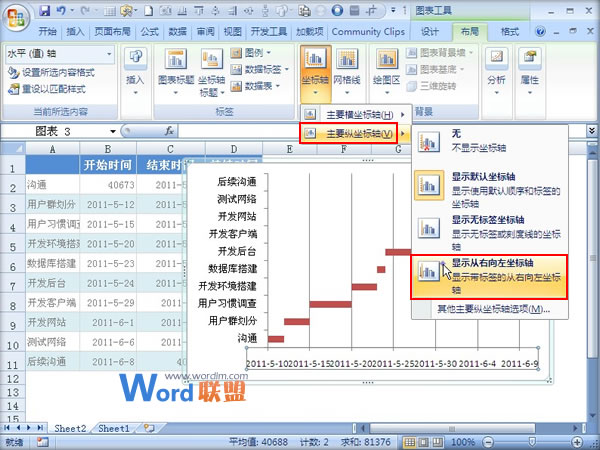Screen dimensions: 600x450
Task: Open the Name Box dropdown arrow
Action: (x=112, y=132)
